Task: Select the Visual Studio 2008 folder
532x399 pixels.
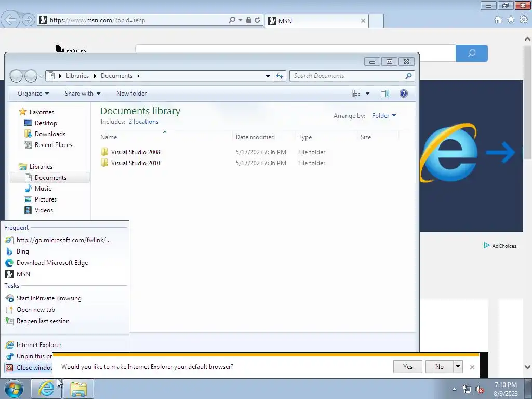Action: pos(136,152)
